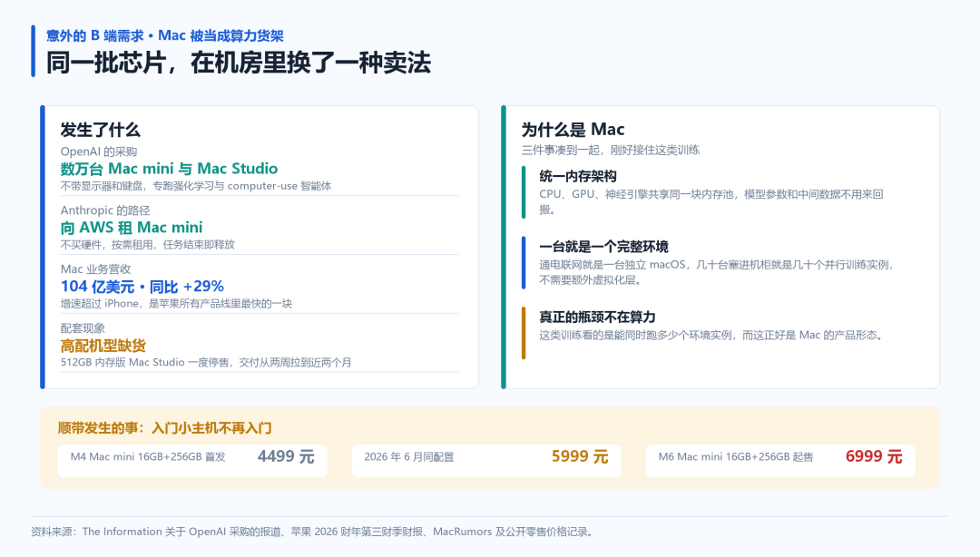Click the label 配套现象

click(83, 327)
